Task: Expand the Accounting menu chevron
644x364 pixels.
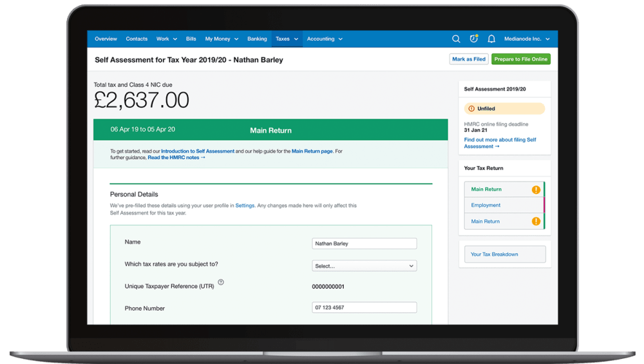Action: [x=341, y=39]
